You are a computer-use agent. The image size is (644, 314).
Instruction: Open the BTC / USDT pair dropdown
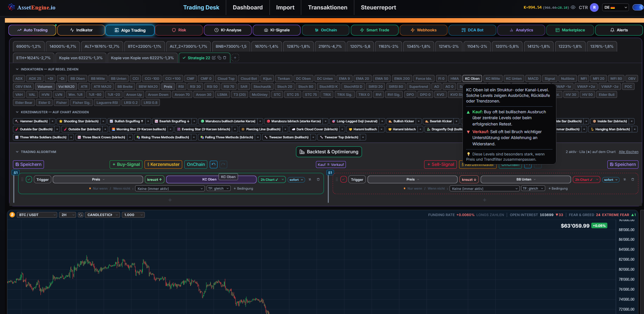[x=37, y=215]
